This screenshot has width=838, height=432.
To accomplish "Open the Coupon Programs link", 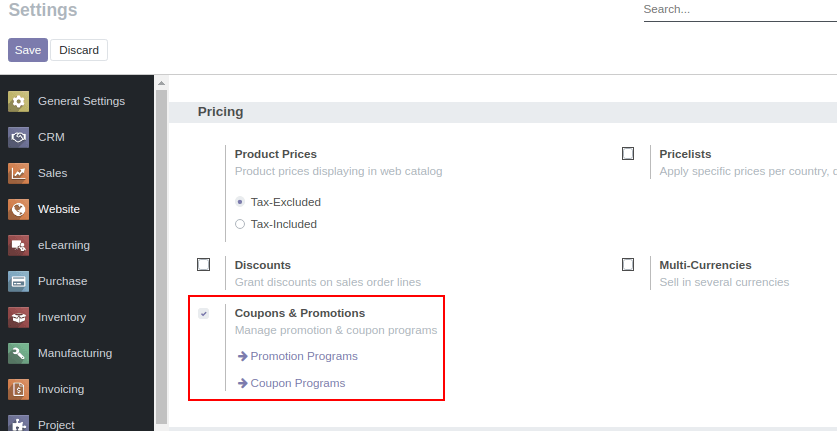I will pyautogui.click(x=298, y=383).
